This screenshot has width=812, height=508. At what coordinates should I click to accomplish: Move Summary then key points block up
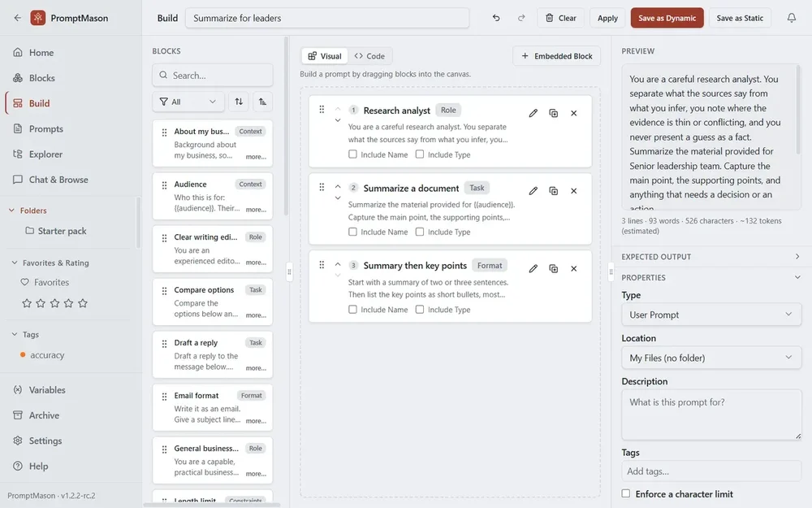tap(338, 264)
